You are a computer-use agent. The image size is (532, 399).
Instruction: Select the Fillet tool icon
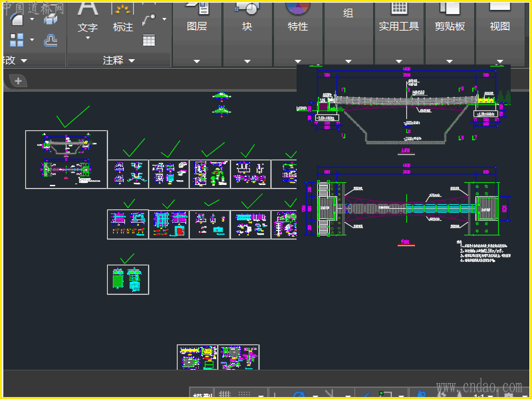tap(16, 19)
